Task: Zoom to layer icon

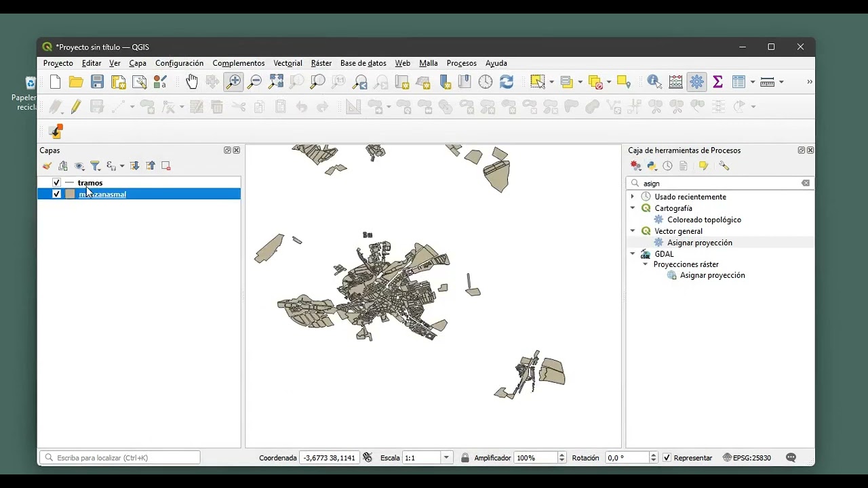Action: [317, 82]
